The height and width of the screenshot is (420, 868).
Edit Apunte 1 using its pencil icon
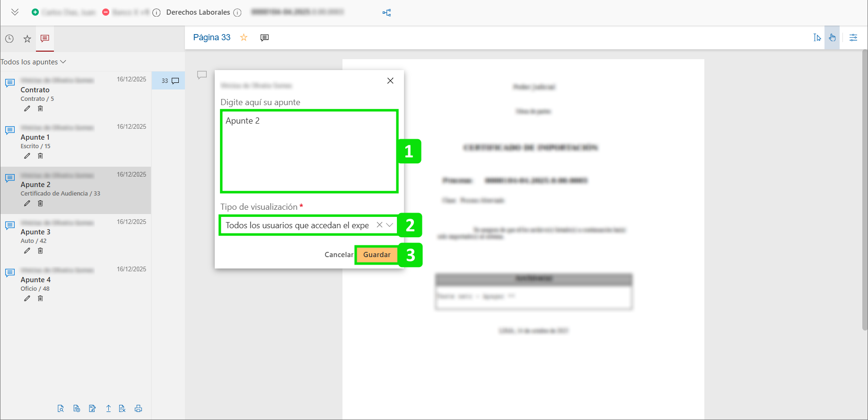coord(27,156)
